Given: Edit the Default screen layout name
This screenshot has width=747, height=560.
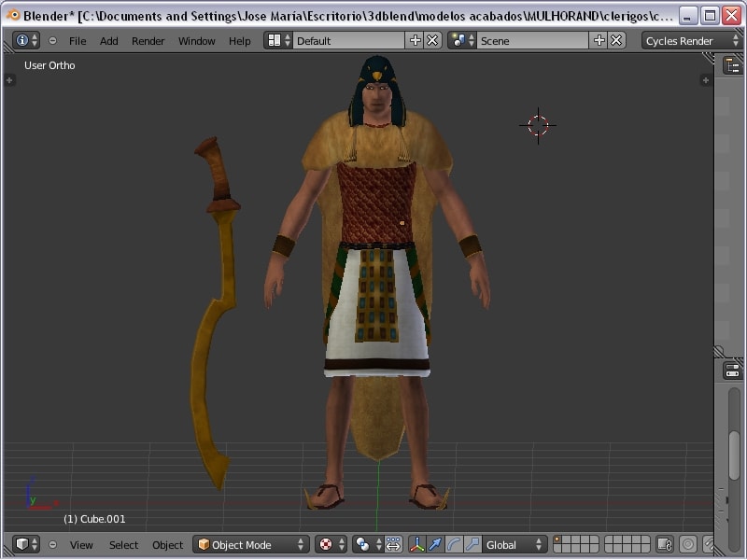Looking at the screenshot, I should [348, 40].
